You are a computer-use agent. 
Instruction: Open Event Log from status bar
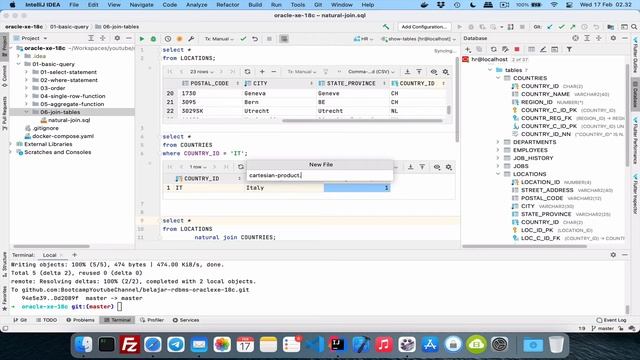(x=611, y=320)
